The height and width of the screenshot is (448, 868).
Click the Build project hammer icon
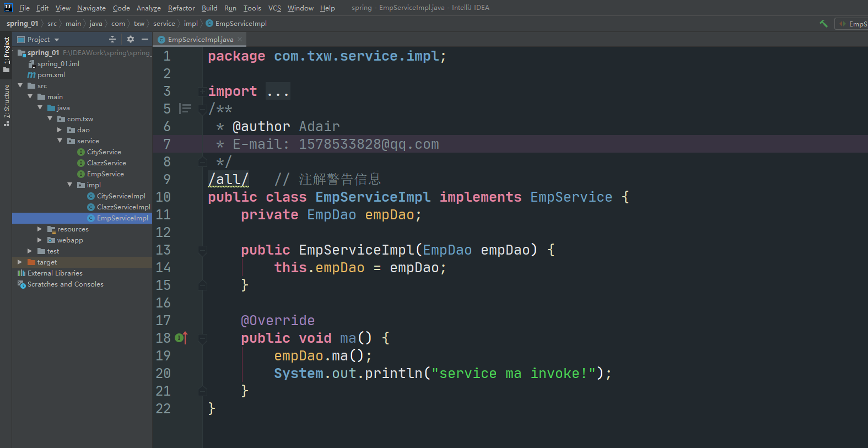[x=823, y=24]
